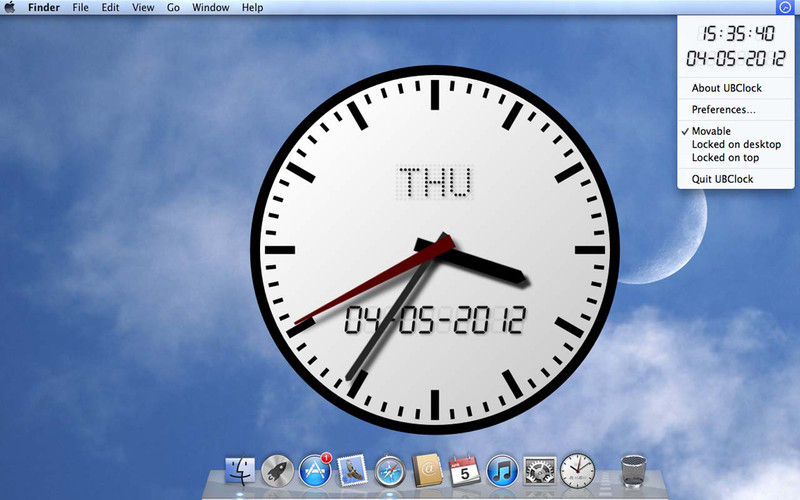The image size is (800, 500).
Task: Click the 15:35:40 time in the menu
Action: pyautogui.click(x=738, y=34)
